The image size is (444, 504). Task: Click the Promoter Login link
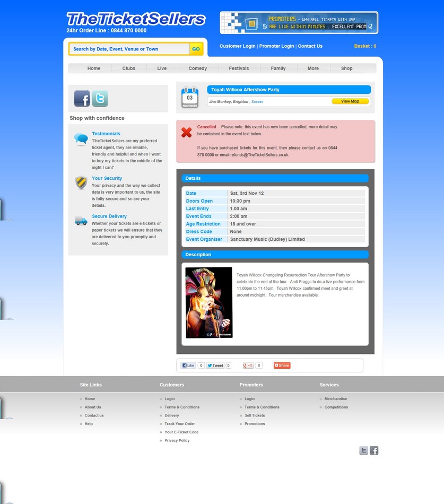point(276,46)
